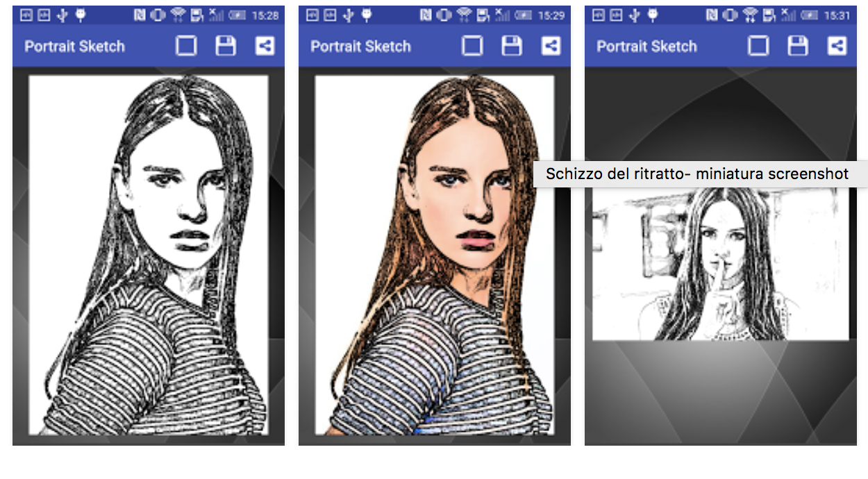868x479 pixels.
Task: Tap the share icon in the 15:28 screenshot
Action: (x=265, y=47)
